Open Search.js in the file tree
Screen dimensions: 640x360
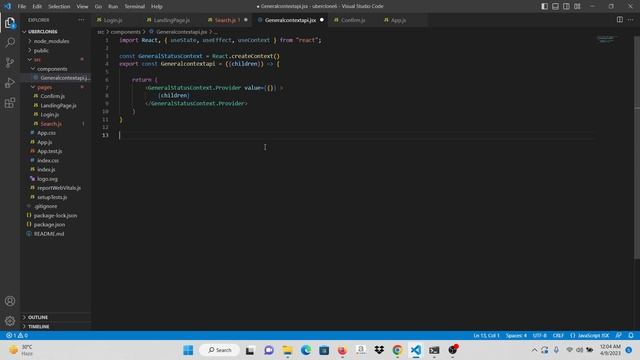[51, 124]
